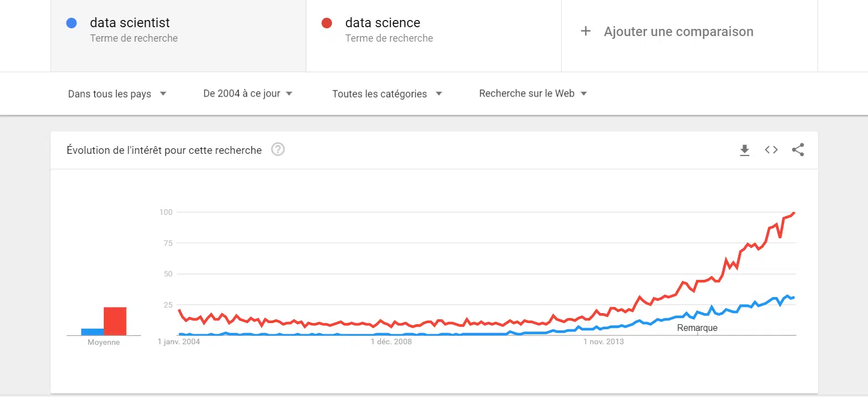This screenshot has width=868, height=397.
Task: Expand the 'Recherche sur le Web' dropdown
Action: [533, 94]
